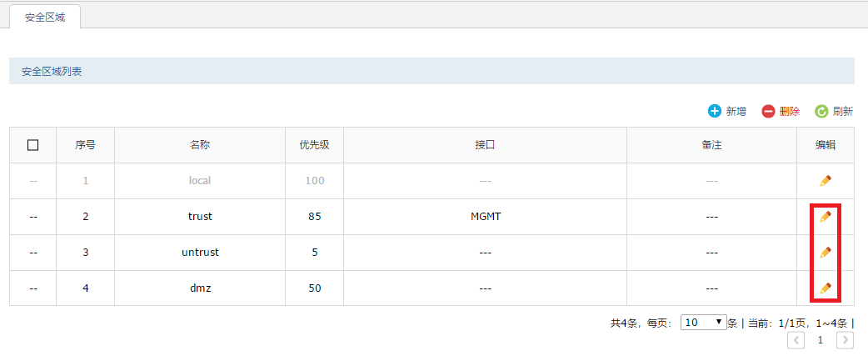This screenshot has width=868, height=361.
Task: Click edit pencil in dmz row
Action: tap(825, 288)
